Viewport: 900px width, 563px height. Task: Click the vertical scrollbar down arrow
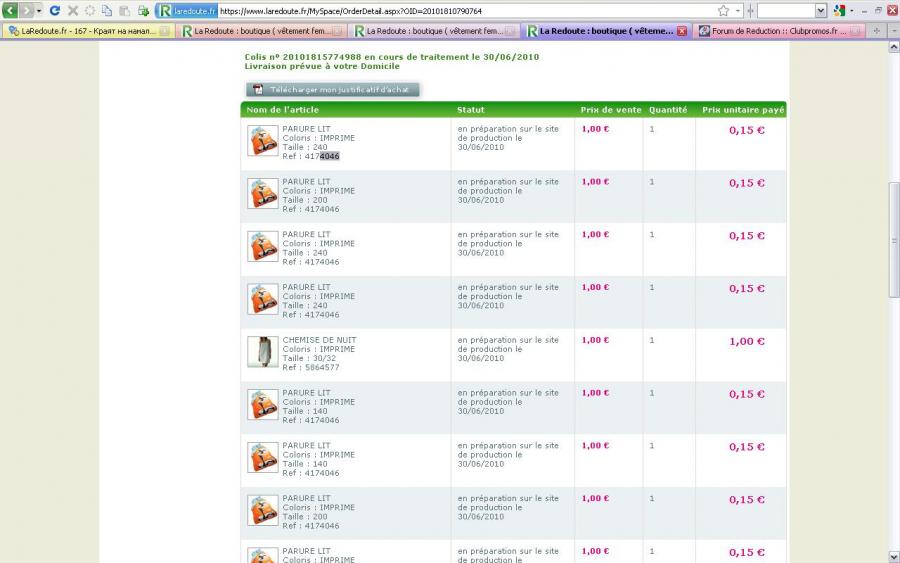pos(893,556)
